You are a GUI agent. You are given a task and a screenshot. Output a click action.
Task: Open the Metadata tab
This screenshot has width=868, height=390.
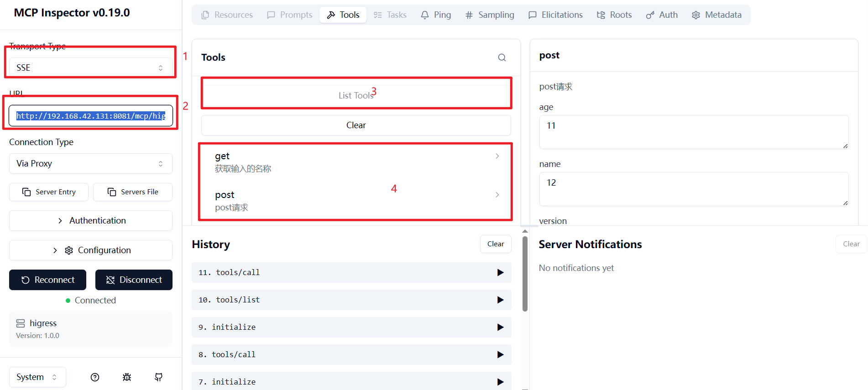716,15
